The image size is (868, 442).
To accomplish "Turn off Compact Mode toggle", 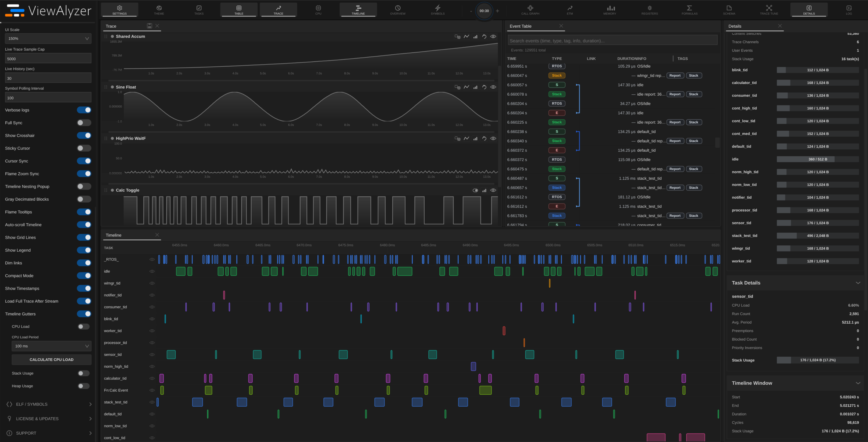I will pyautogui.click(x=84, y=275).
